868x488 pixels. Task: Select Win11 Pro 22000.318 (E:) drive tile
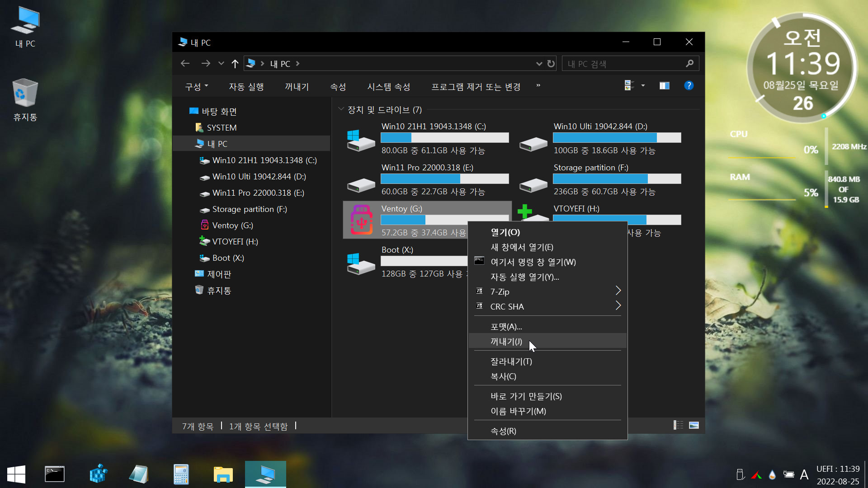click(428, 179)
